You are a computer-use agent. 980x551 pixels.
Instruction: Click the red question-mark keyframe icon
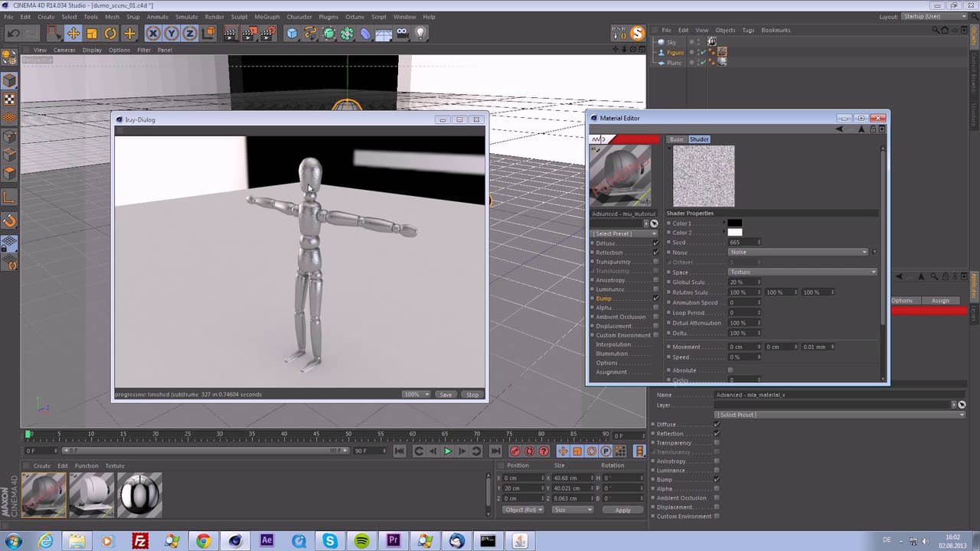coord(544,452)
